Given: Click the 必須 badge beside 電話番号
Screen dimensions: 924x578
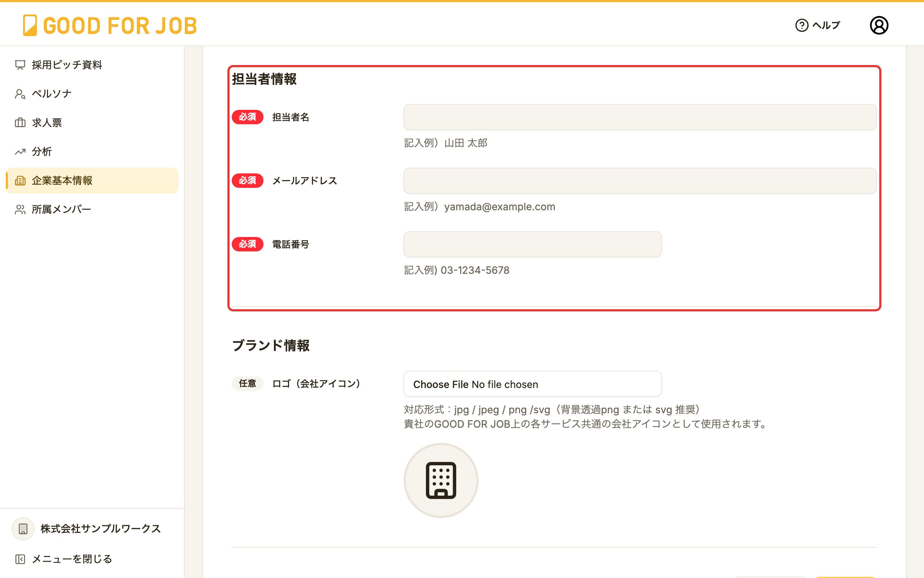Looking at the screenshot, I should point(247,244).
